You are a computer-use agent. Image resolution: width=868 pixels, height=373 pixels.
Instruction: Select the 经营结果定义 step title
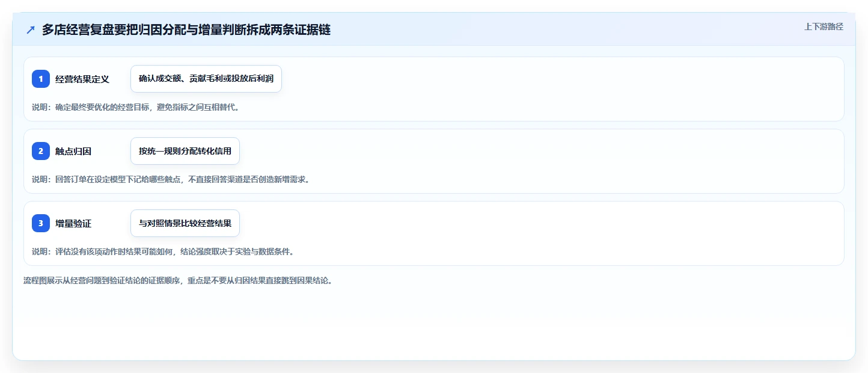[x=82, y=79]
